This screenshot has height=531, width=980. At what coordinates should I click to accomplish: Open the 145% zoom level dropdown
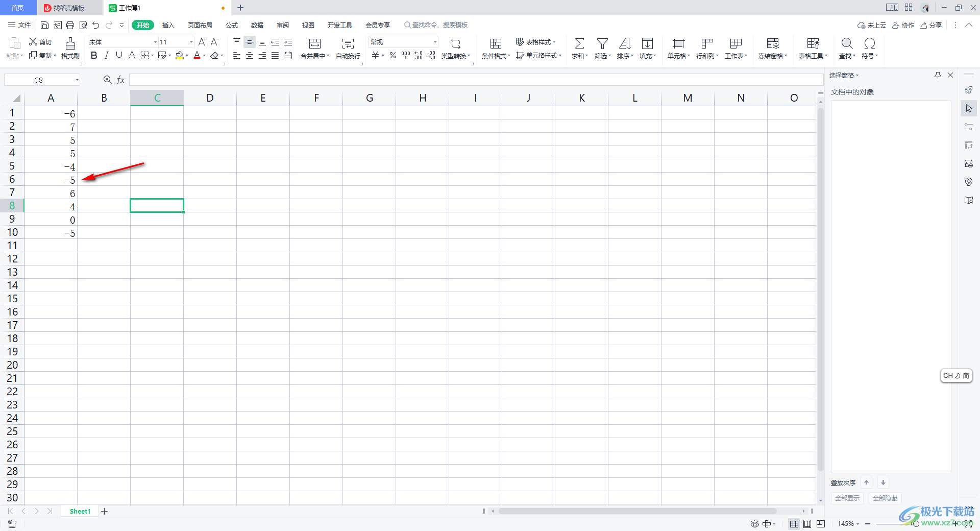click(x=849, y=524)
